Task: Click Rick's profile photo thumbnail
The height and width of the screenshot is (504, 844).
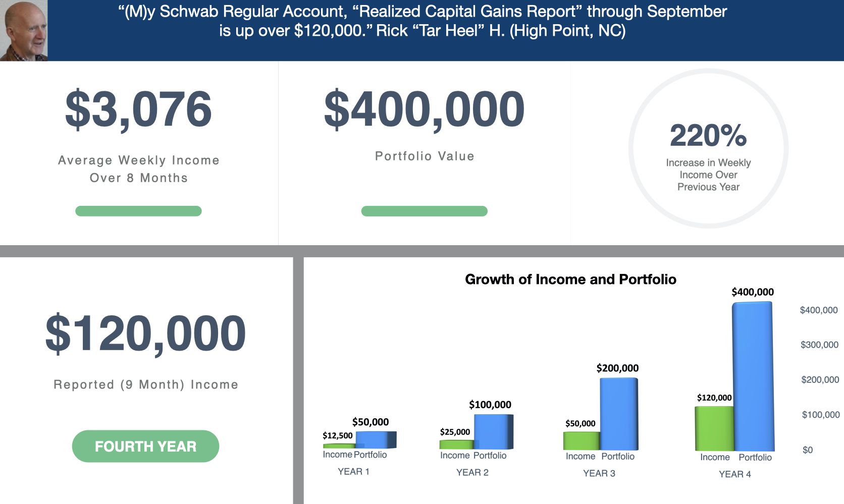Action: (x=24, y=30)
